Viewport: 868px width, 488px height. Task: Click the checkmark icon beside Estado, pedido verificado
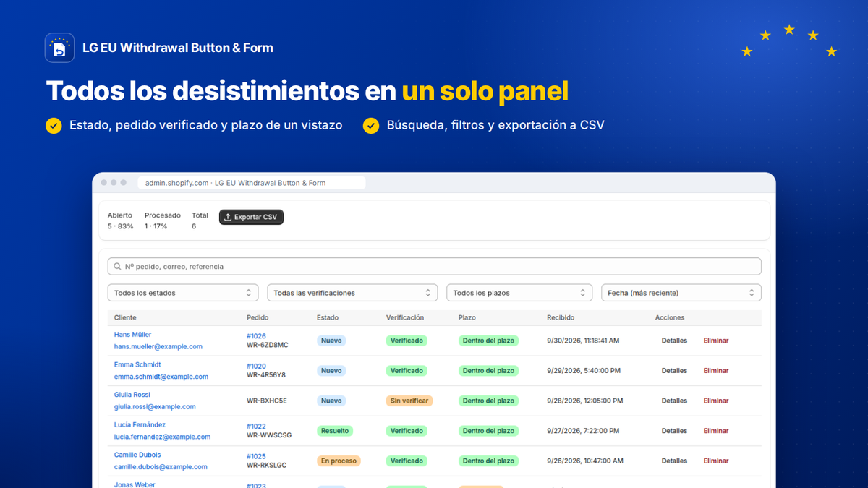54,126
